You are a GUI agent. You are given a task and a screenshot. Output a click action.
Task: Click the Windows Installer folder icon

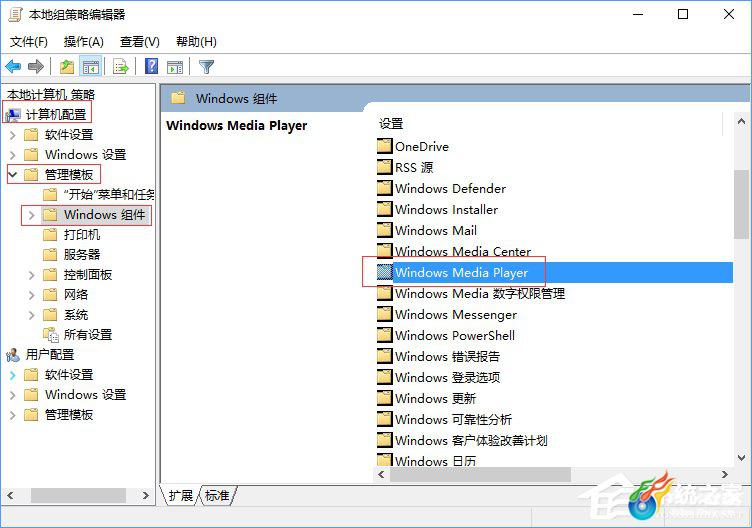coord(385,209)
